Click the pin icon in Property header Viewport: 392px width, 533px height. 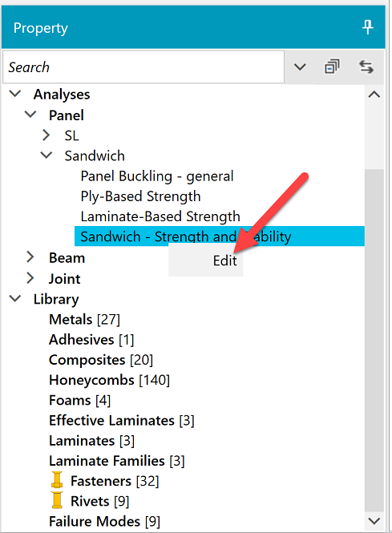click(x=367, y=27)
